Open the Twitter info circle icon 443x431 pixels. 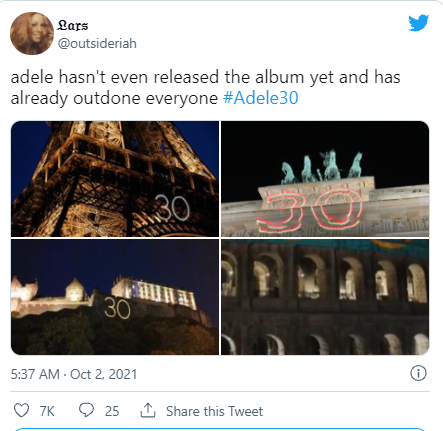point(418,373)
